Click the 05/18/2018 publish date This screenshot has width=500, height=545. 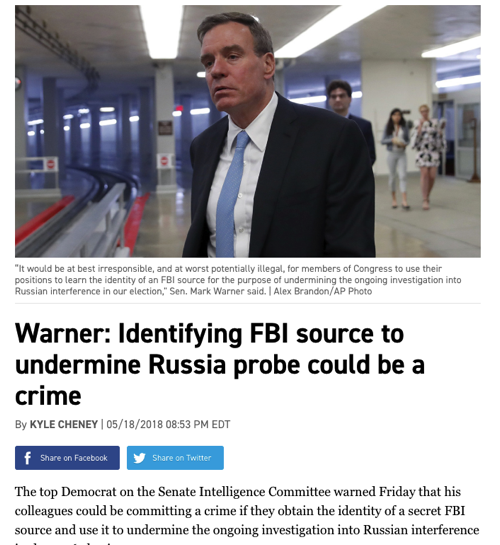click(x=134, y=424)
